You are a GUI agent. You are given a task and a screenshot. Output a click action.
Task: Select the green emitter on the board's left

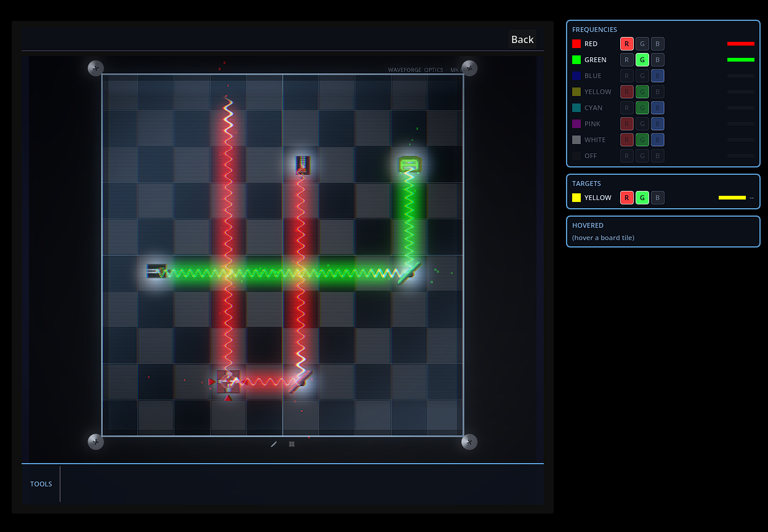pyautogui.click(x=156, y=271)
